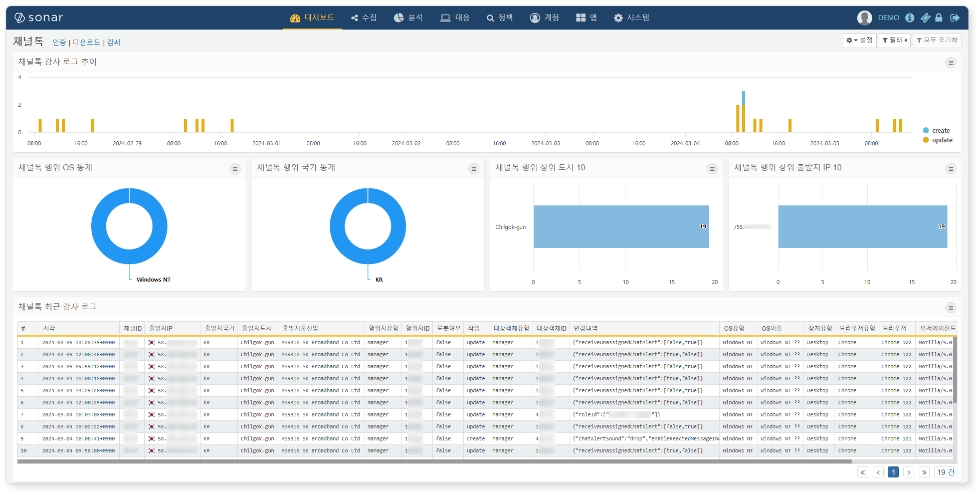The image size is (980, 495).
Task: Click the Chrome 121 cell
Action: (x=896, y=439)
